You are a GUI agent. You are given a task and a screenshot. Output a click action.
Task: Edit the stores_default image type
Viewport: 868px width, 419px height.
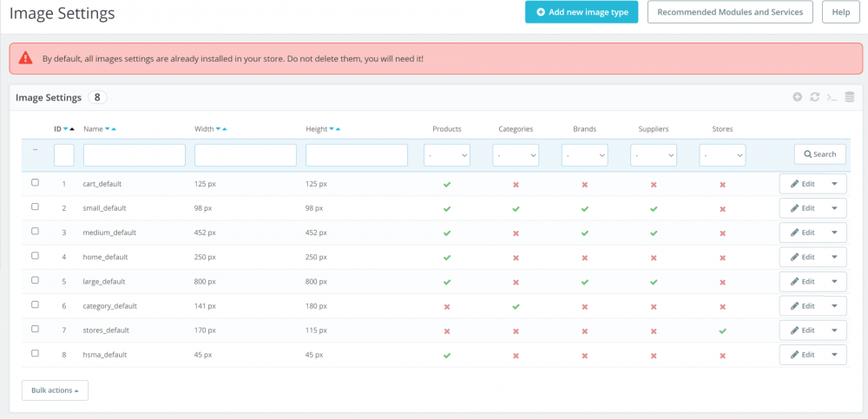click(802, 330)
